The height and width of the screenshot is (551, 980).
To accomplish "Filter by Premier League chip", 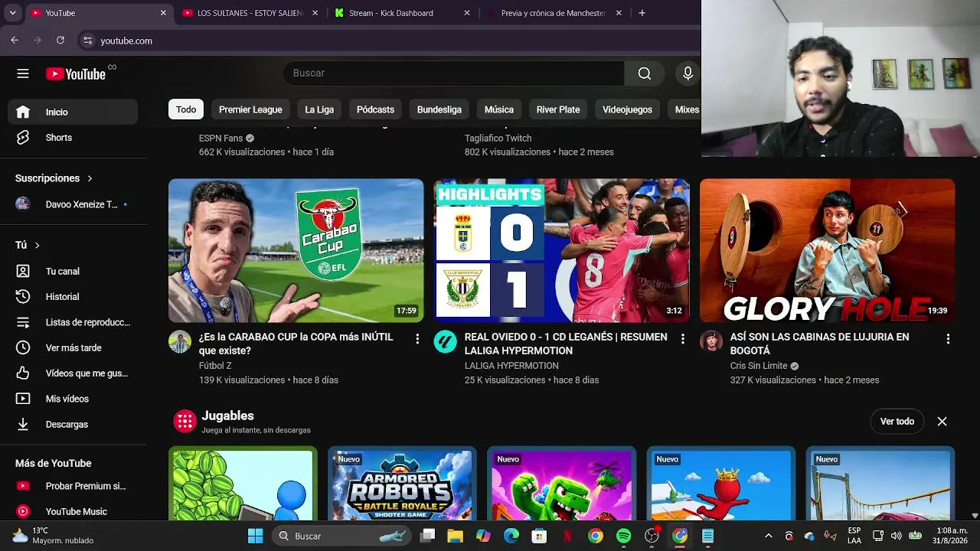I will pyautogui.click(x=250, y=109).
